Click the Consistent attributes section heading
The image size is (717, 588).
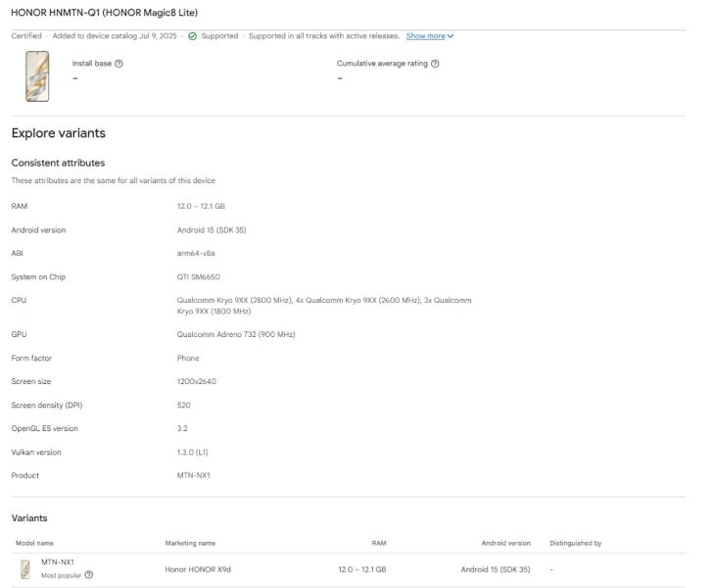coord(58,163)
